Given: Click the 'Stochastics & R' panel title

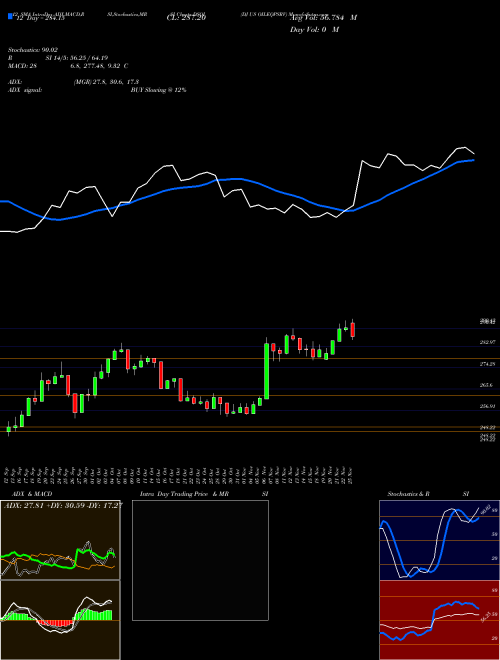Looking at the screenshot, I should pyautogui.click(x=408, y=494).
